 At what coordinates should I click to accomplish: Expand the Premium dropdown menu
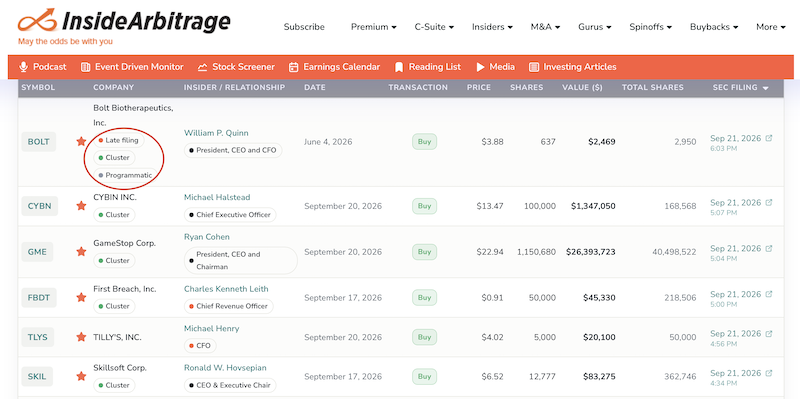click(373, 27)
